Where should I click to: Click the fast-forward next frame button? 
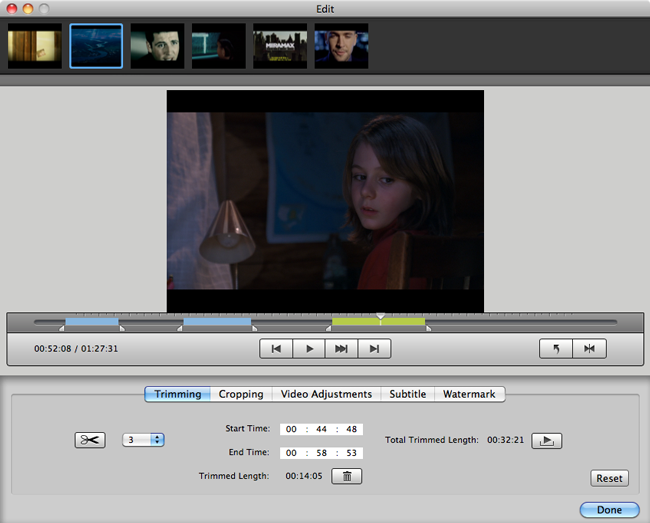pos(342,349)
